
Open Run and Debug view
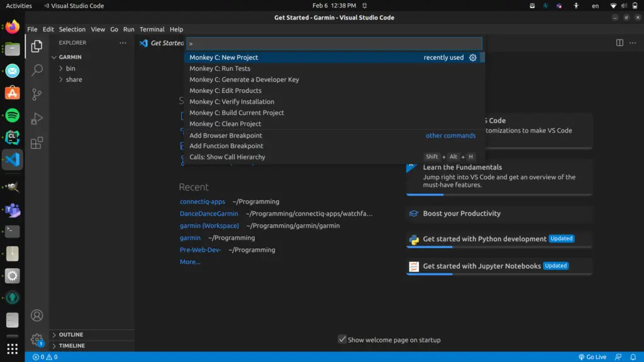[36, 119]
